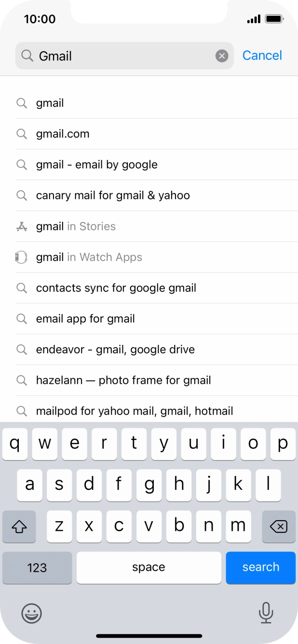Tap the Stories icon next to gmail suggestion
This screenshot has width=298, height=644.
[x=22, y=226]
